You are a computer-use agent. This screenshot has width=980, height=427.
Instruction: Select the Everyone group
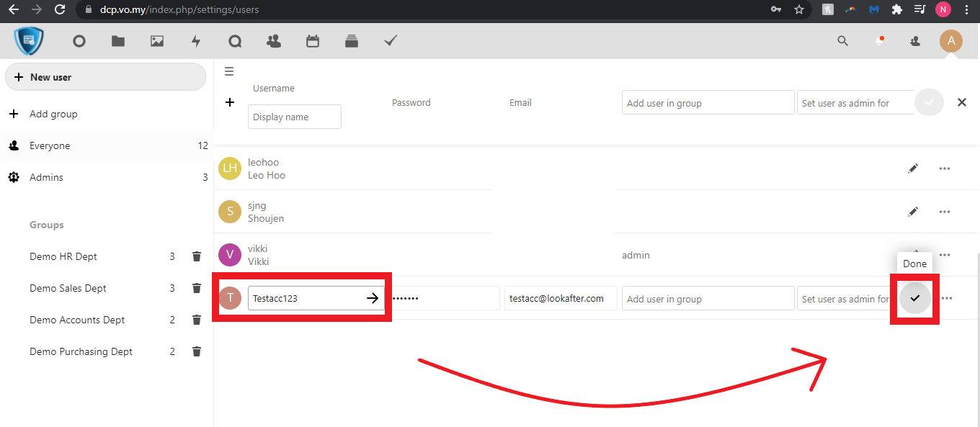pos(50,145)
